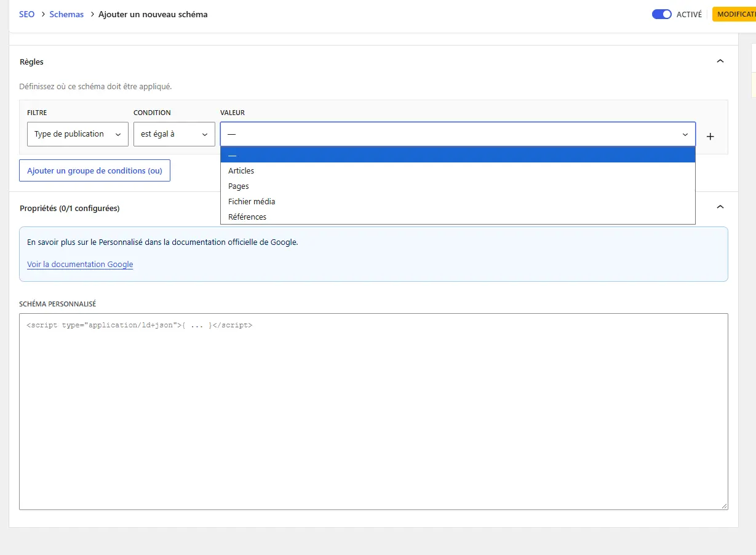756x555 pixels.
Task: Click the Schéma personnalisé label
Action: 58,304
